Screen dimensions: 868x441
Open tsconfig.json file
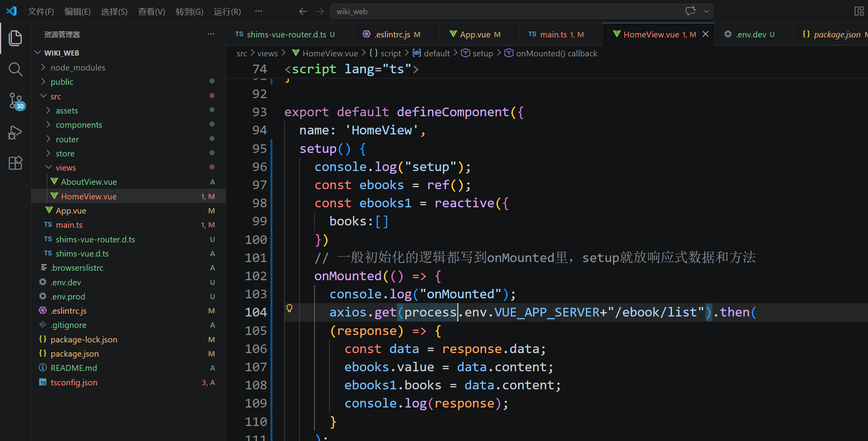click(128, 382)
